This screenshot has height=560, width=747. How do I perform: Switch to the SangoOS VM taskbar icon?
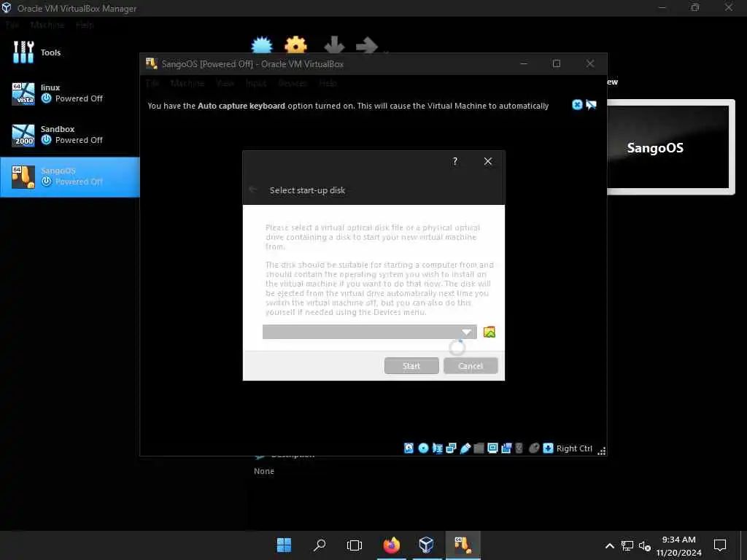click(462, 545)
